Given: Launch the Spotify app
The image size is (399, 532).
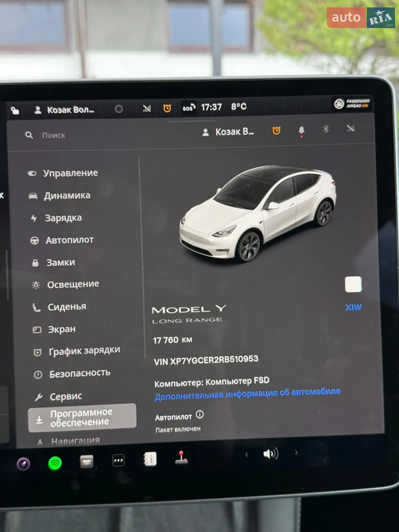Looking at the screenshot, I should tap(55, 463).
